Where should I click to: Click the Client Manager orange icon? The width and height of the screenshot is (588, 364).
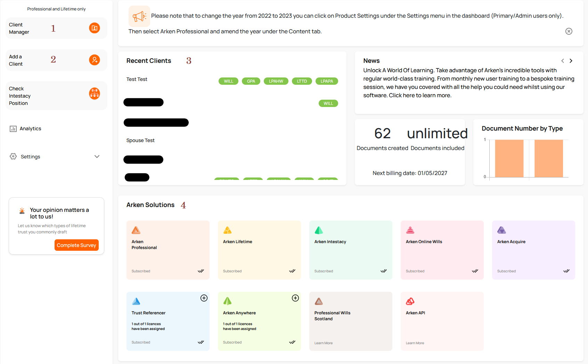[x=95, y=28]
